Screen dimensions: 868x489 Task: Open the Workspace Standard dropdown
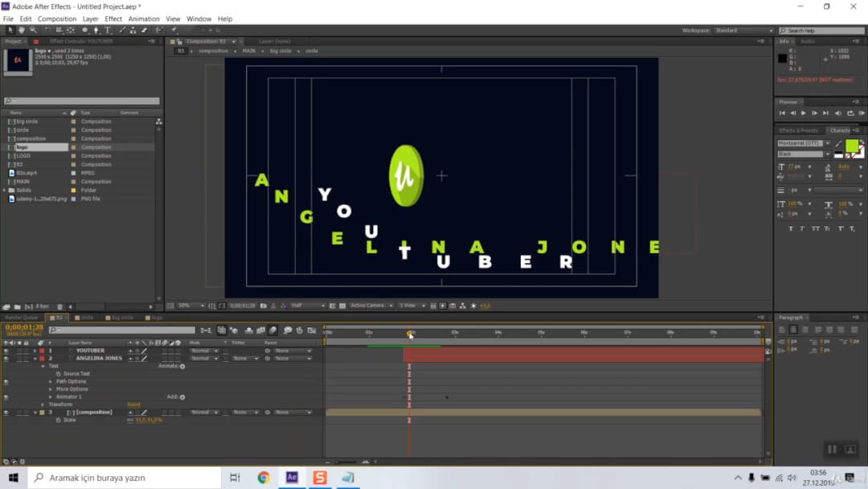(744, 31)
